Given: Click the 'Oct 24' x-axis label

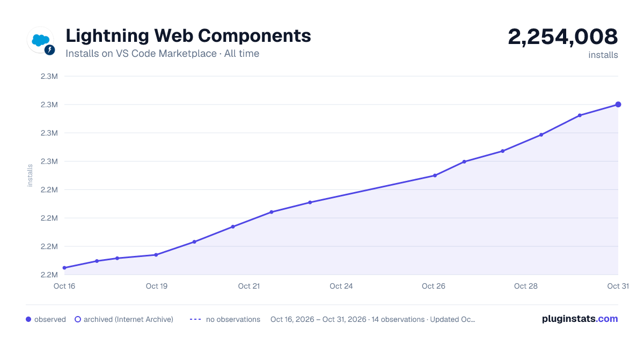Looking at the screenshot, I should pyautogui.click(x=341, y=286).
